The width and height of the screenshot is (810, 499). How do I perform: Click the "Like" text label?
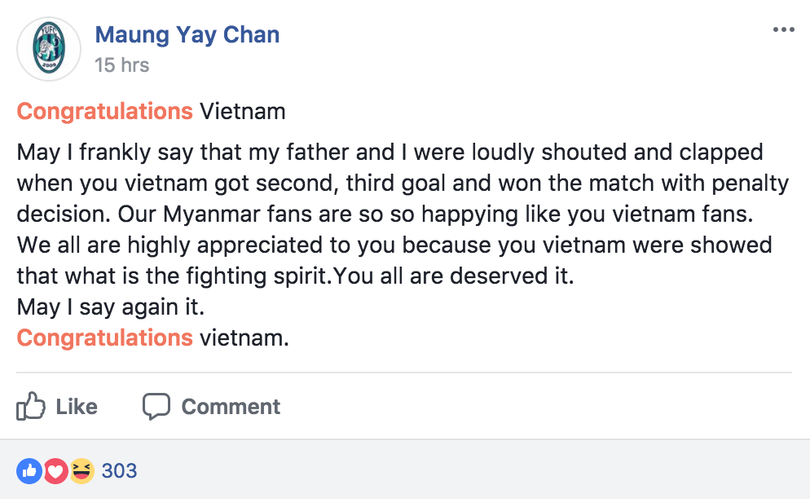coord(77,407)
